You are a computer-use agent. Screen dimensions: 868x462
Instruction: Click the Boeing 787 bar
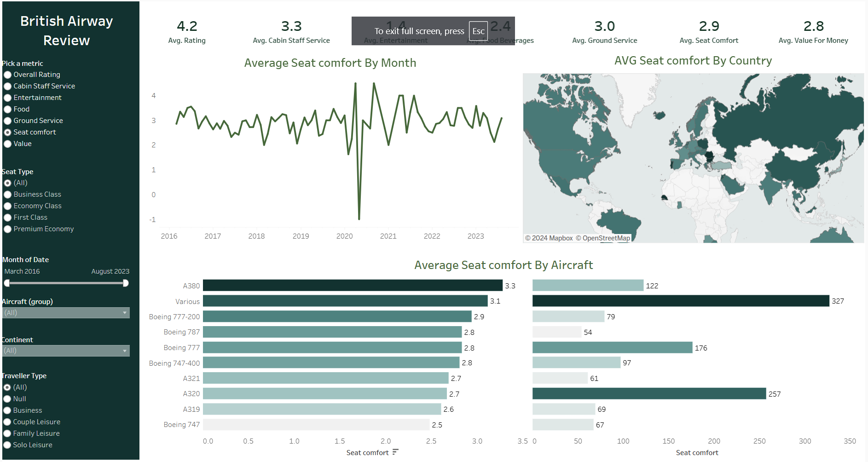point(332,332)
